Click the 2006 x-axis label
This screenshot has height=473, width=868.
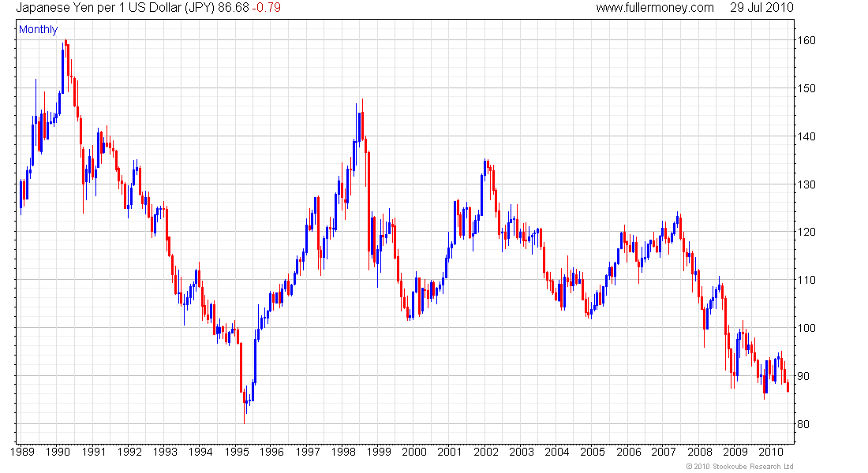click(x=629, y=452)
